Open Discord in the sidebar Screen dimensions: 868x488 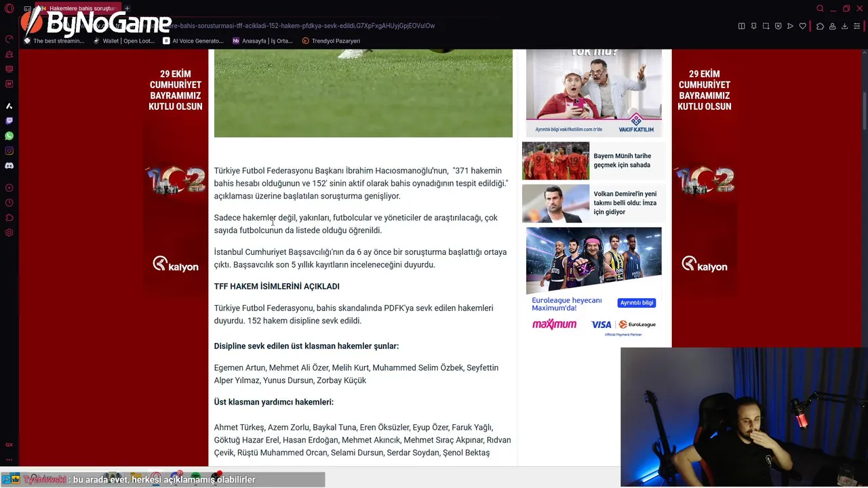(x=9, y=165)
